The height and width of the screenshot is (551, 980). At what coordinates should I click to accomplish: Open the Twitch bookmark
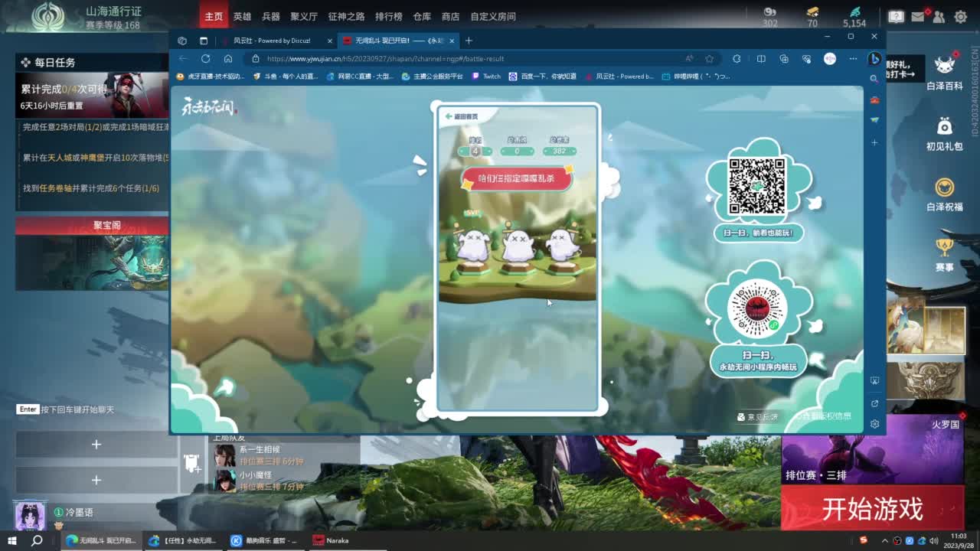[486, 77]
